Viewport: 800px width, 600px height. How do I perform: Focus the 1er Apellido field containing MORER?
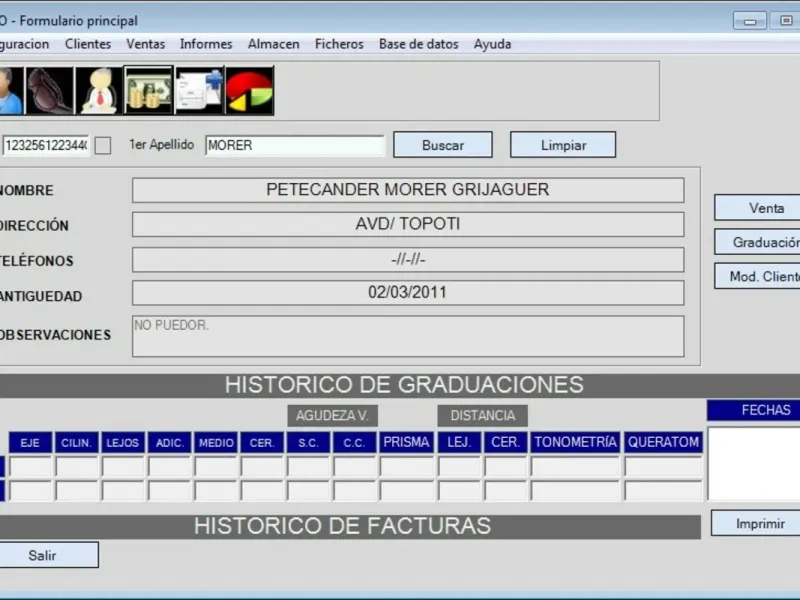pos(294,145)
